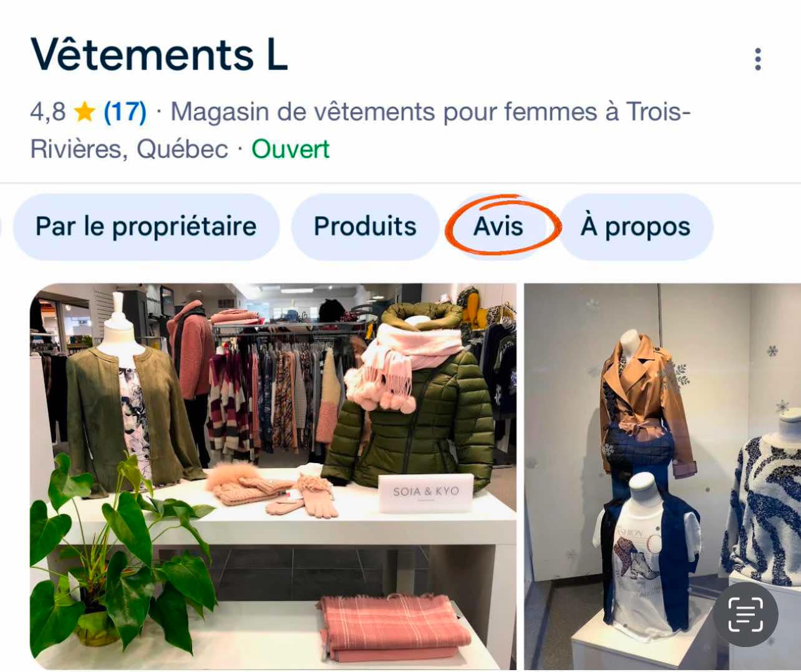Click the folded pink plaid scarf
801x672 pixels.
(393, 628)
